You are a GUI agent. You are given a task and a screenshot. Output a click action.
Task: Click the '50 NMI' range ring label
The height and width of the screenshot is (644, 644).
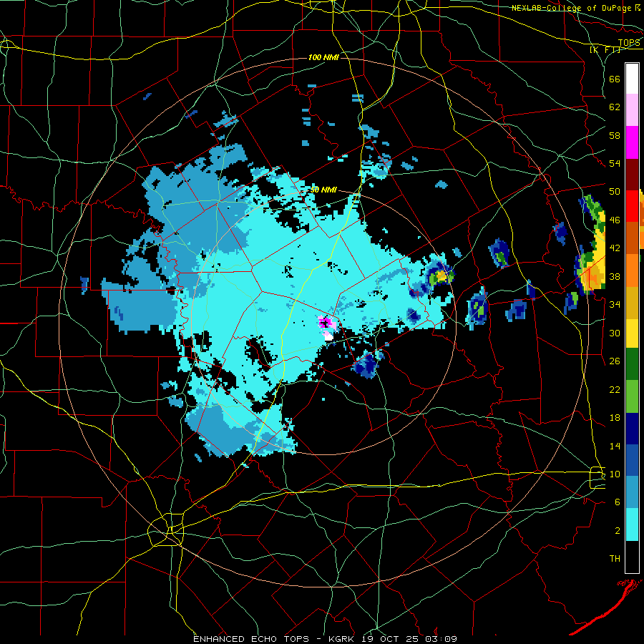323,190
